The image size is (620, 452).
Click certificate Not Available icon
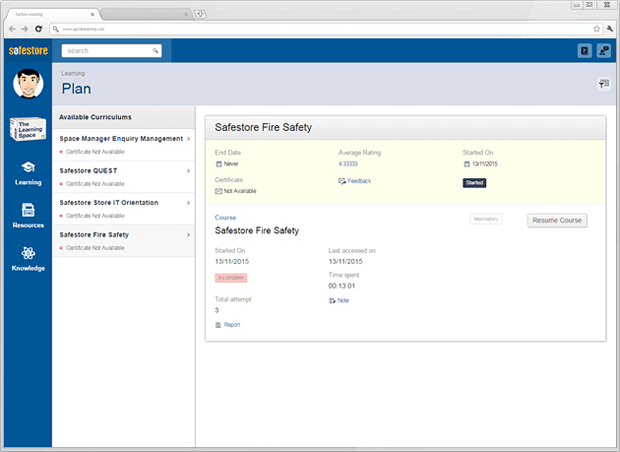218,191
